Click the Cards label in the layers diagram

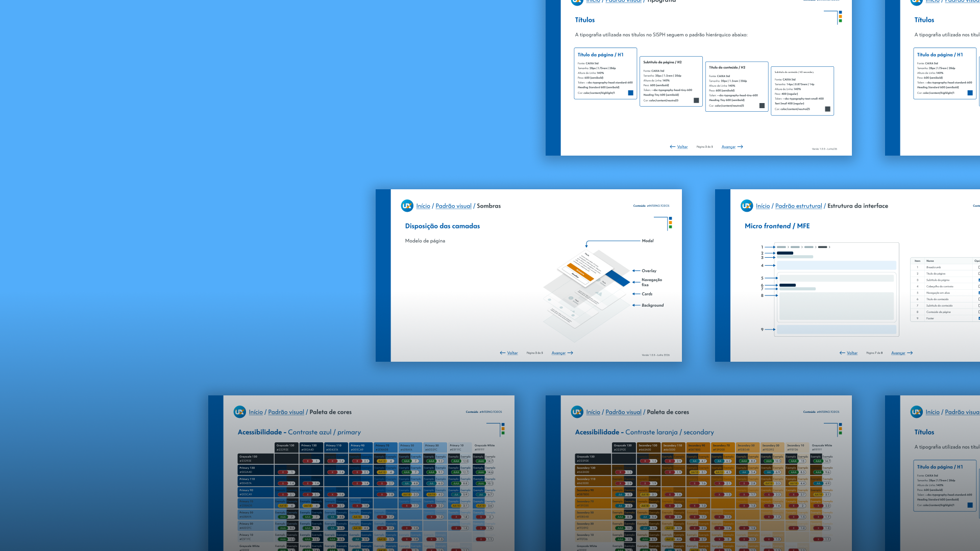pos(647,294)
